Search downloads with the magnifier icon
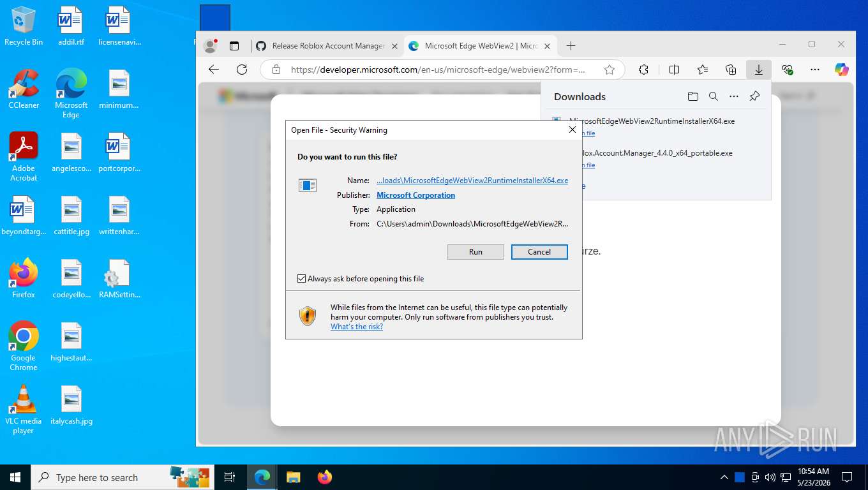 point(714,96)
